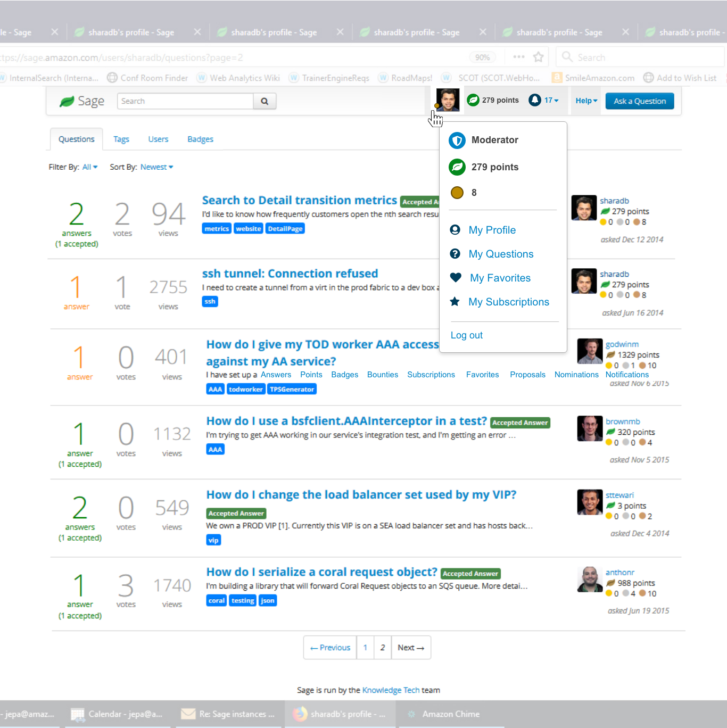Viewport: 727px width, 728px height.
Task: Close the second sharadb's profile tab
Action: (x=340, y=32)
